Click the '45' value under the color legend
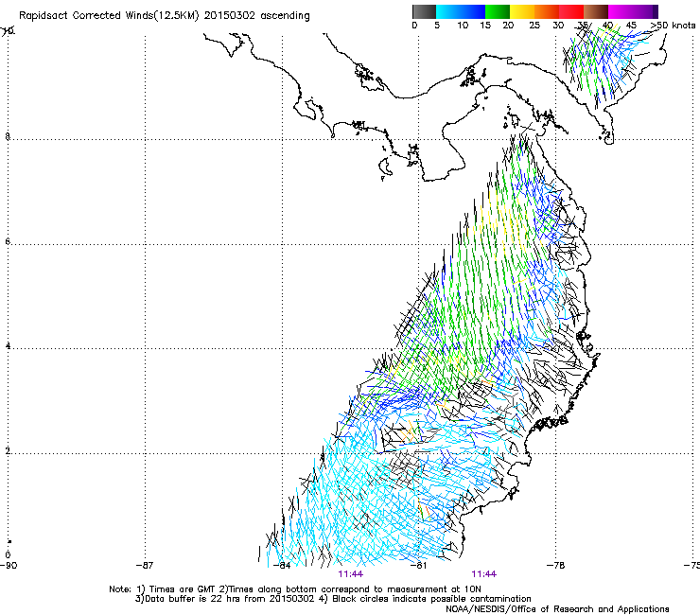 pyautogui.click(x=631, y=26)
